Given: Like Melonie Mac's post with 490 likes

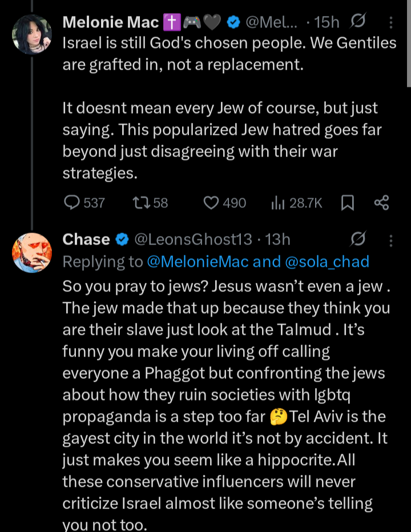Looking at the screenshot, I should coord(212,203).
